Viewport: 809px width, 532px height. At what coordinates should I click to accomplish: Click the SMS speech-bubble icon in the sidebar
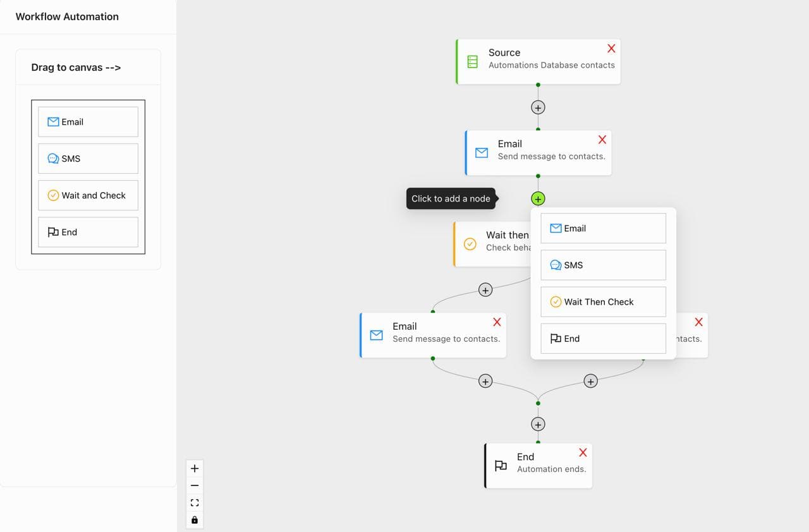[x=54, y=158]
